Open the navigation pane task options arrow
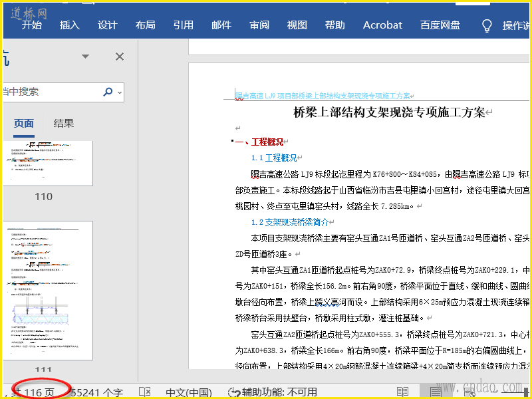The width and height of the screenshot is (532, 399). pos(85,57)
